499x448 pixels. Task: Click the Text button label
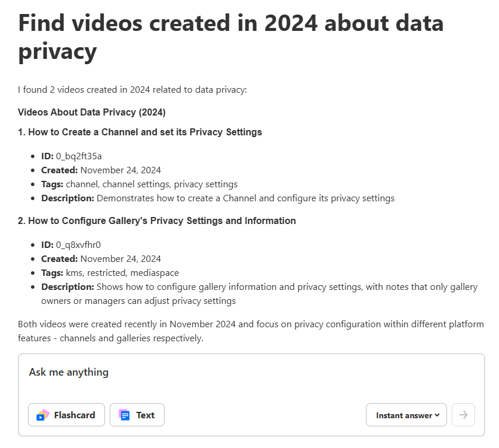[145, 415]
